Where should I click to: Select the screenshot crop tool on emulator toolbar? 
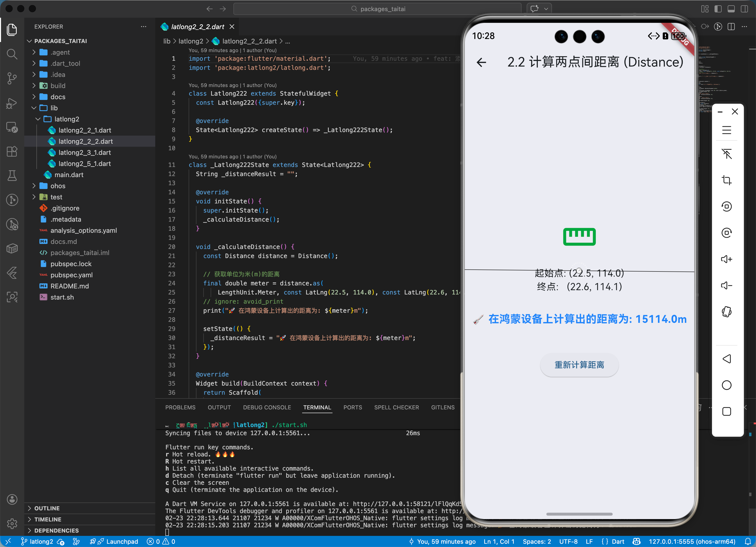point(727,180)
